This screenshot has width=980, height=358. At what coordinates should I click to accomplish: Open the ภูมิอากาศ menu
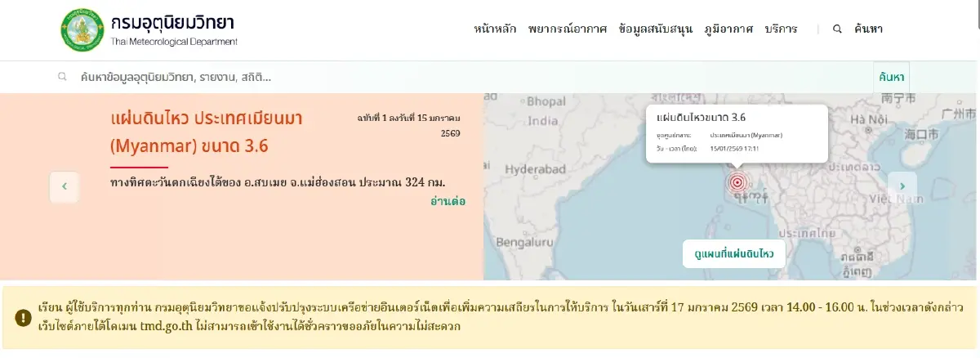coord(728,29)
